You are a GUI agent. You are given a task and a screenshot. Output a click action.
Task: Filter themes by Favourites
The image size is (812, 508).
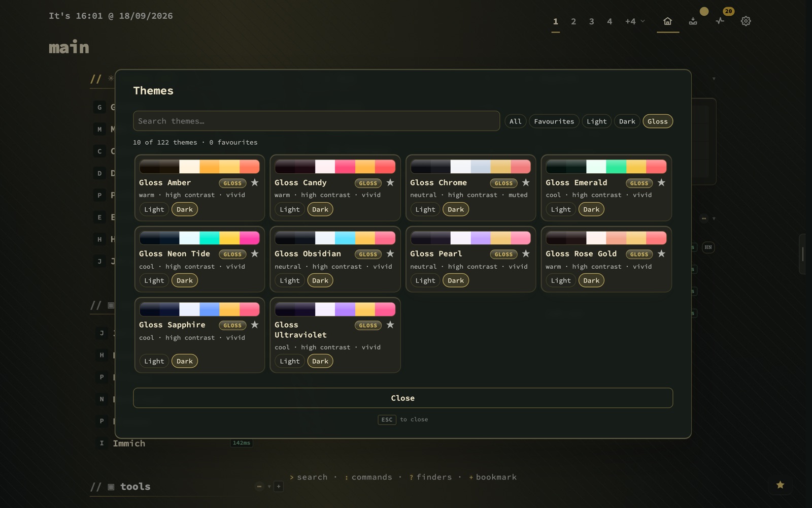point(554,121)
